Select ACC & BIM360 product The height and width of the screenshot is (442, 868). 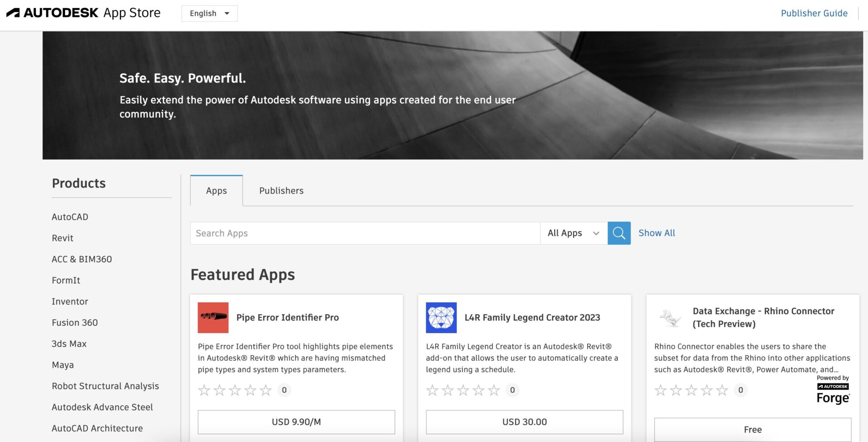click(82, 259)
